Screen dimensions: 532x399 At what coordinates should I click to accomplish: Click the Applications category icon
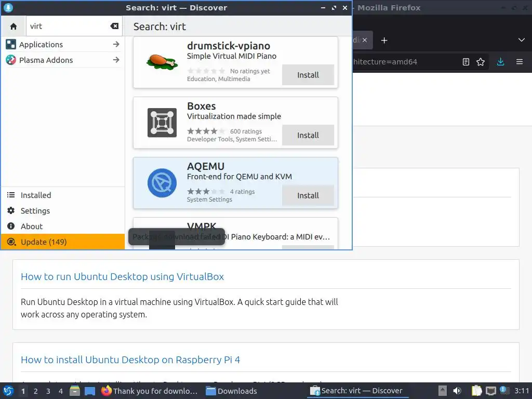coord(11,45)
